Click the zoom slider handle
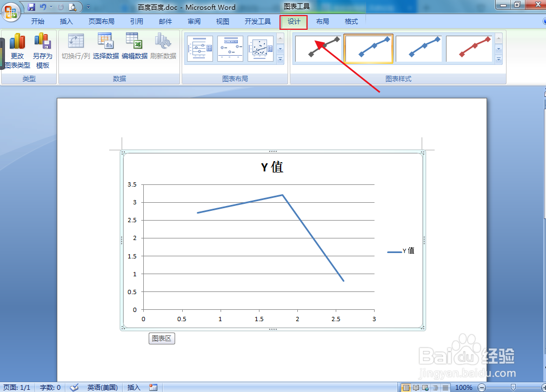546x392 pixels. [513, 388]
